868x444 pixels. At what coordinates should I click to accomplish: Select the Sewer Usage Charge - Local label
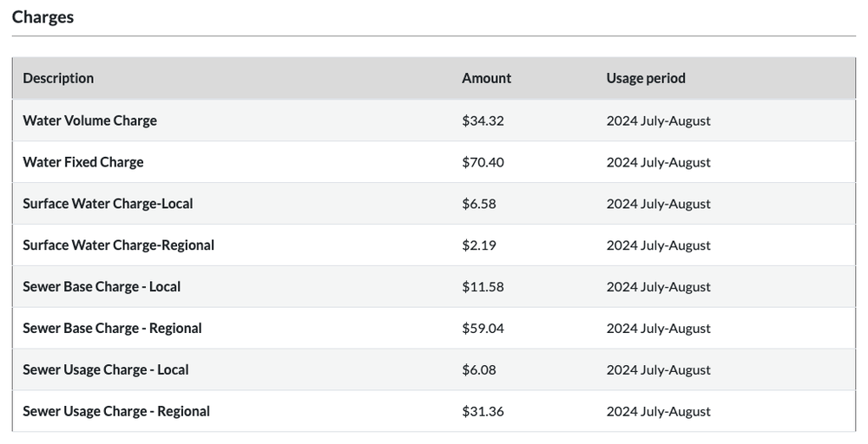(105, 370)
